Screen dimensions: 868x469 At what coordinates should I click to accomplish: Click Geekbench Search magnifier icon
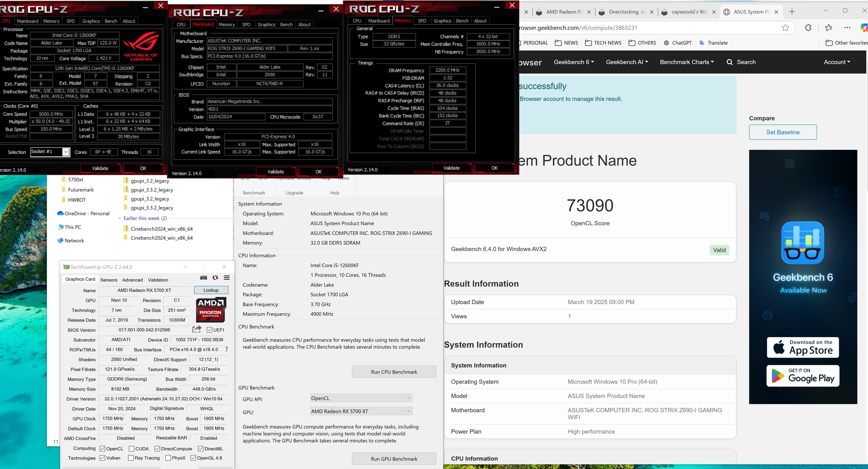tap(730, 62)
